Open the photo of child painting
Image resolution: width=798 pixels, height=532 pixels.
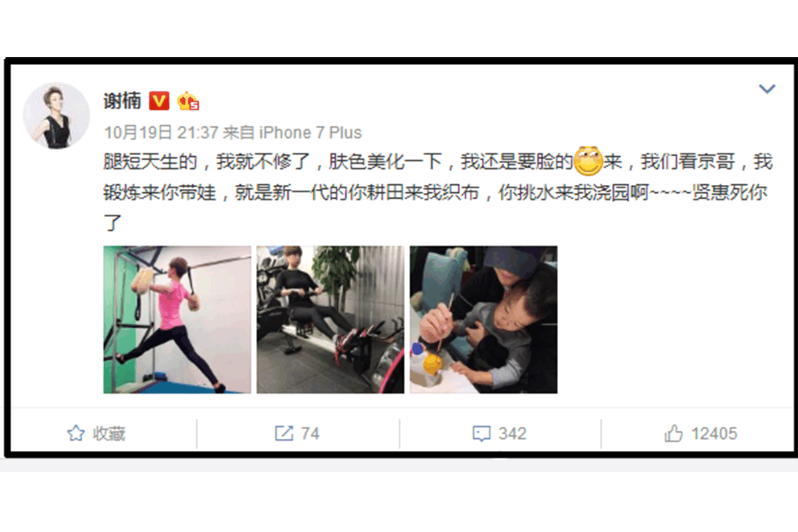(483, 320)
